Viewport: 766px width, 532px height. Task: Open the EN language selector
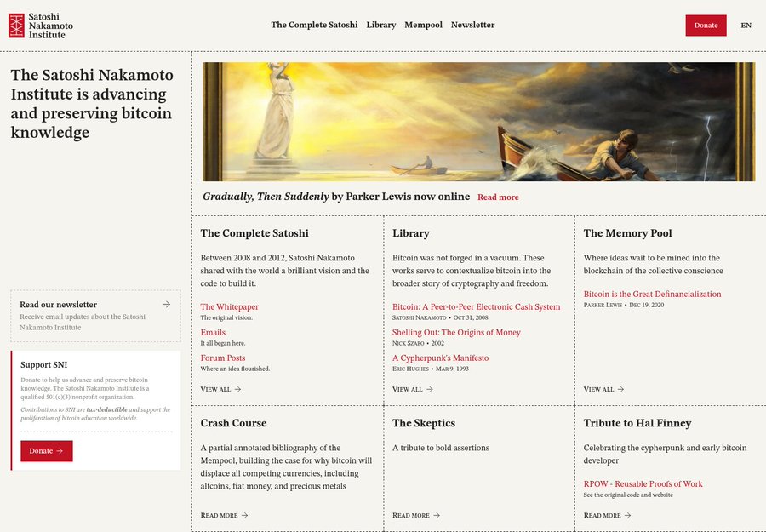tap(746, 26)
